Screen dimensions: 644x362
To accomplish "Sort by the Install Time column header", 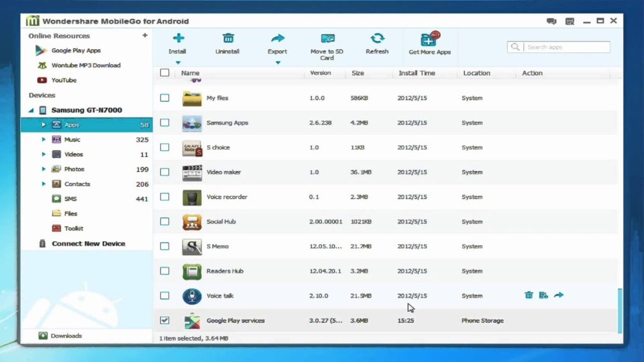I will pyautogui.click(x=417, y=73).
